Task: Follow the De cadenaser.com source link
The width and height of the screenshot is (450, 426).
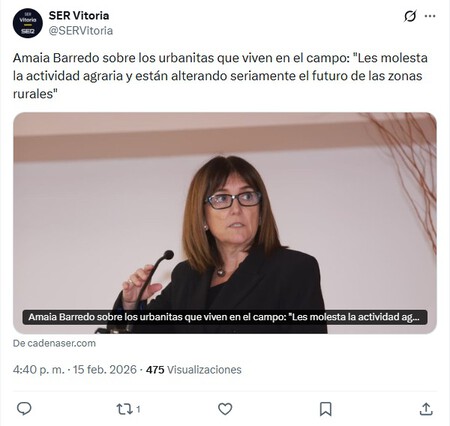Action: click(54, 343)
